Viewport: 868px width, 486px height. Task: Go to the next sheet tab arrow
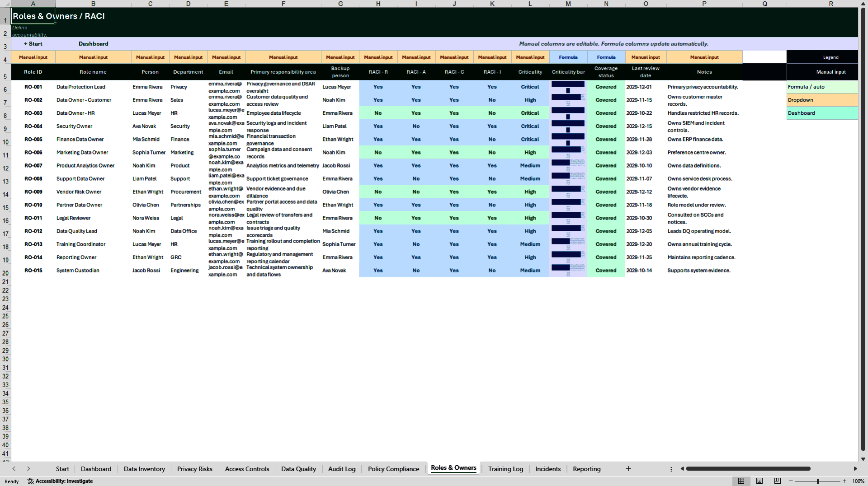[28, 469]
